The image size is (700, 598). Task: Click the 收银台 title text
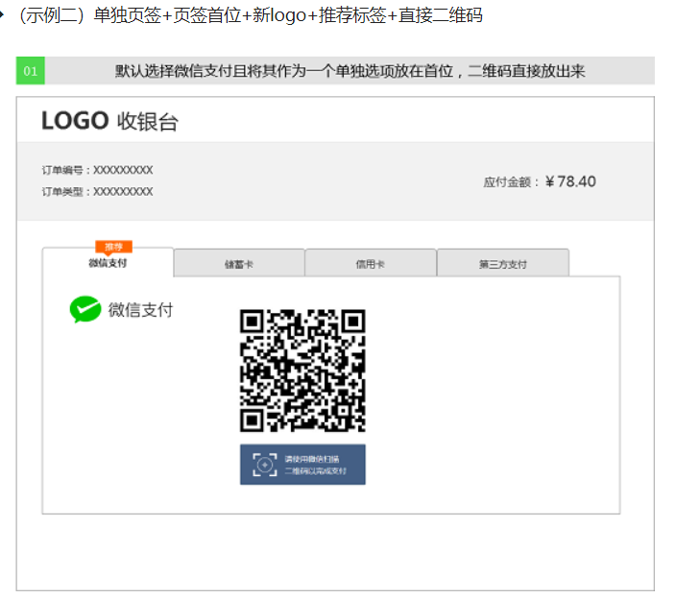(148, 121)
